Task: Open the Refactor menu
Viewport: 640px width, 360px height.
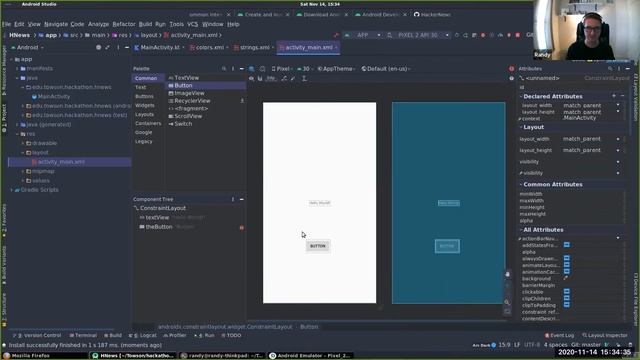Action: pos(124,24)
